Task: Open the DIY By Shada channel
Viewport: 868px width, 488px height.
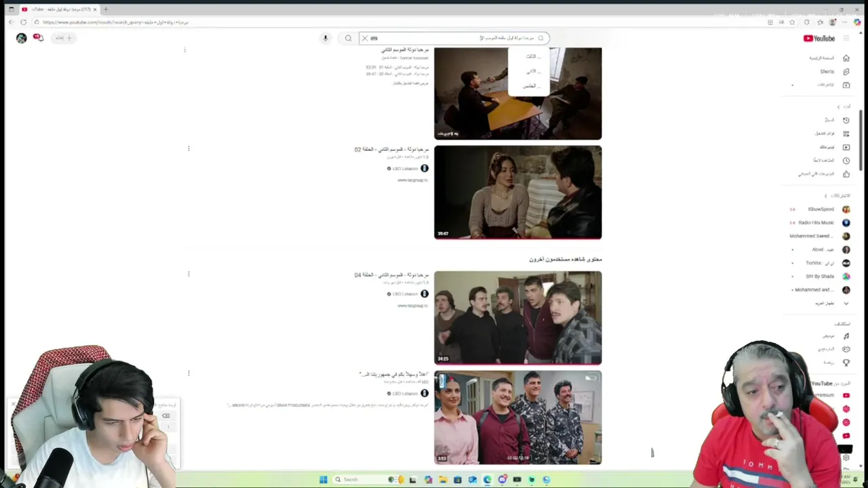Action: (821, 277)
